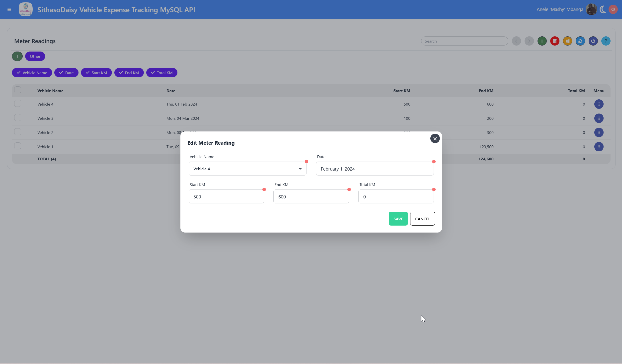
Task: Open the Date picker field
Action: 375,169
